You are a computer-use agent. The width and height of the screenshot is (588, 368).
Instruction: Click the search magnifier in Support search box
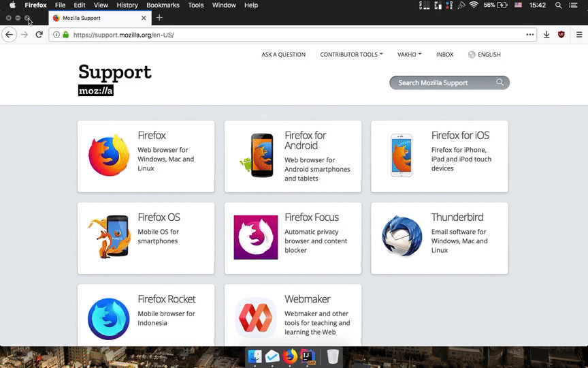pos(500,82)
